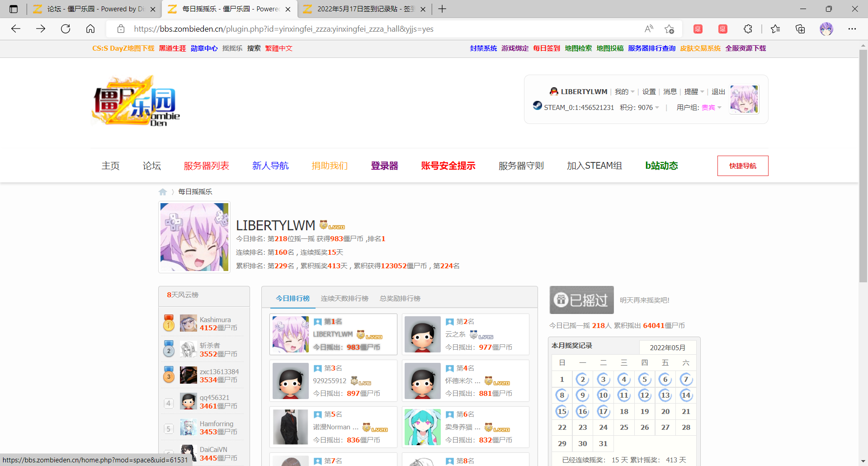Reload the page with refresh icon
This screenshot has height=466, width=868.
point(66,29)
